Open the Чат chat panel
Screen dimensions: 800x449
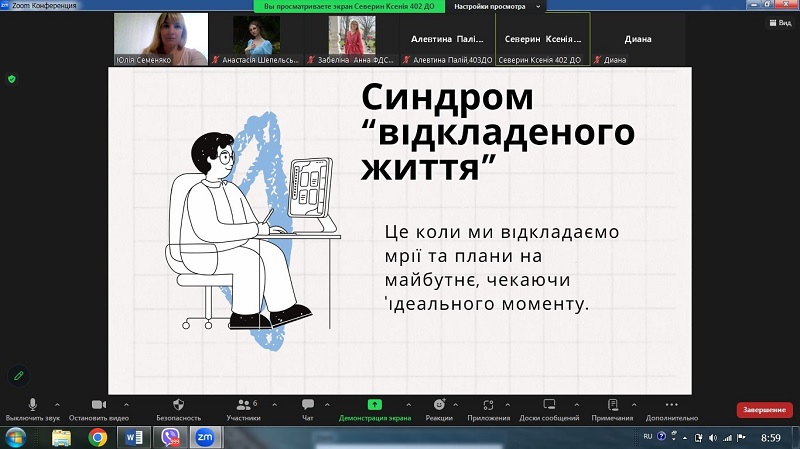point(307,404)
